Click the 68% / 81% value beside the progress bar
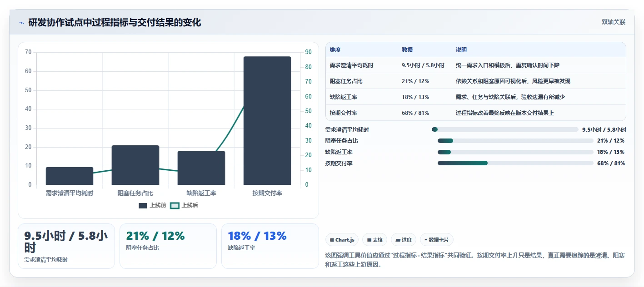The height and width of the screenshot is (287, 644). pos(611,163)
